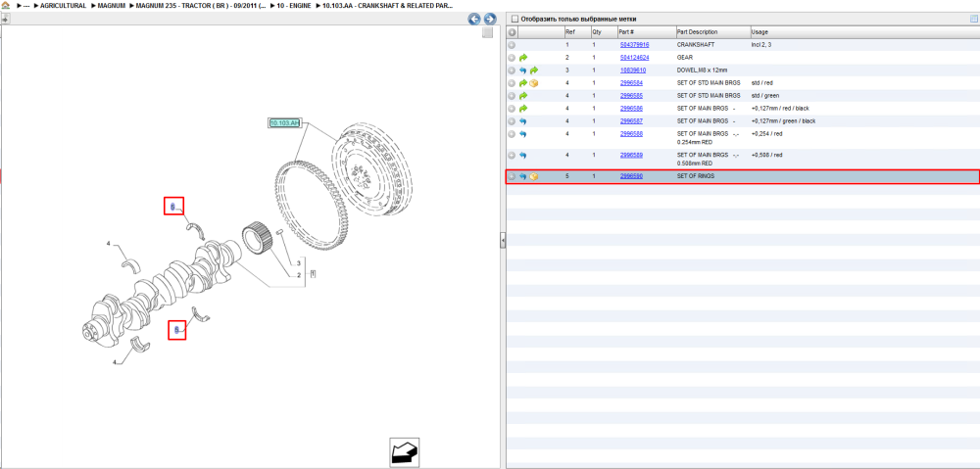Click the box icon in 2996584 row
Image resolution: width=980 pixels, height=469 pixels.
534,83
